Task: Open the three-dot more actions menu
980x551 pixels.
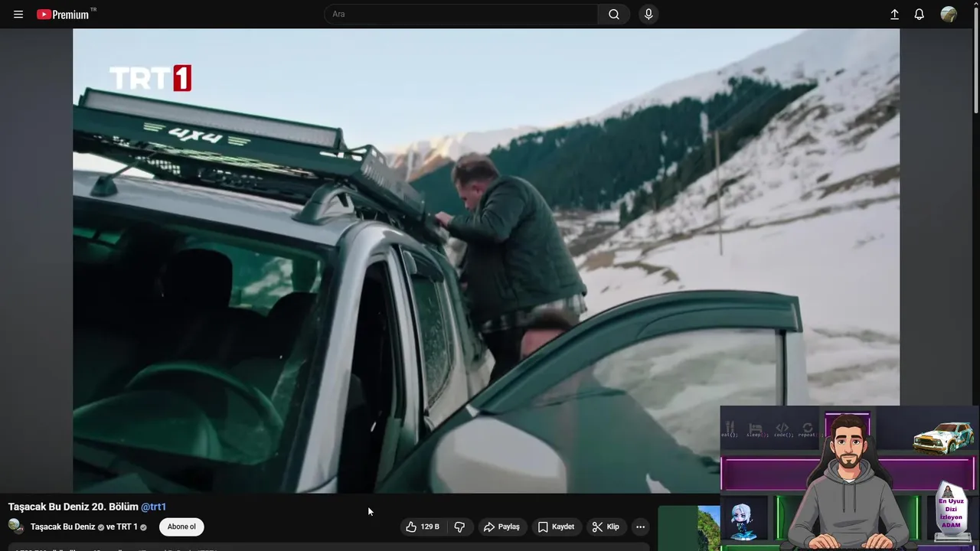Action: 640,527
